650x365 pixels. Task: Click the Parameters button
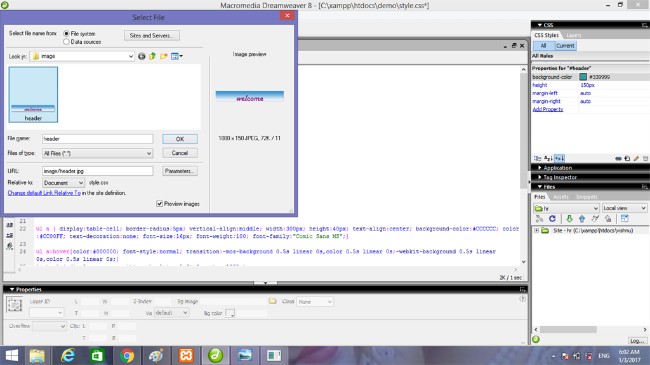pos(179,171)
